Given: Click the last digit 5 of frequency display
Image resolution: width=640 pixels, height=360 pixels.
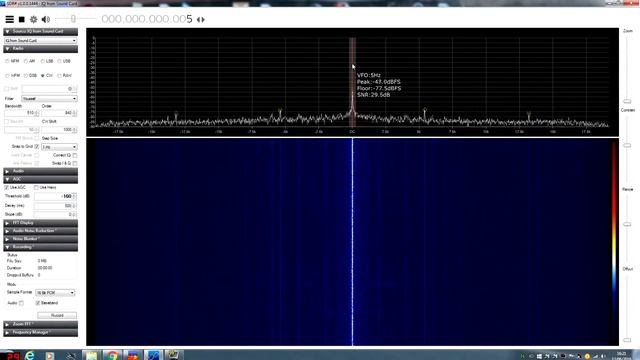Looking at the screenshot, I should click(189, 19).
